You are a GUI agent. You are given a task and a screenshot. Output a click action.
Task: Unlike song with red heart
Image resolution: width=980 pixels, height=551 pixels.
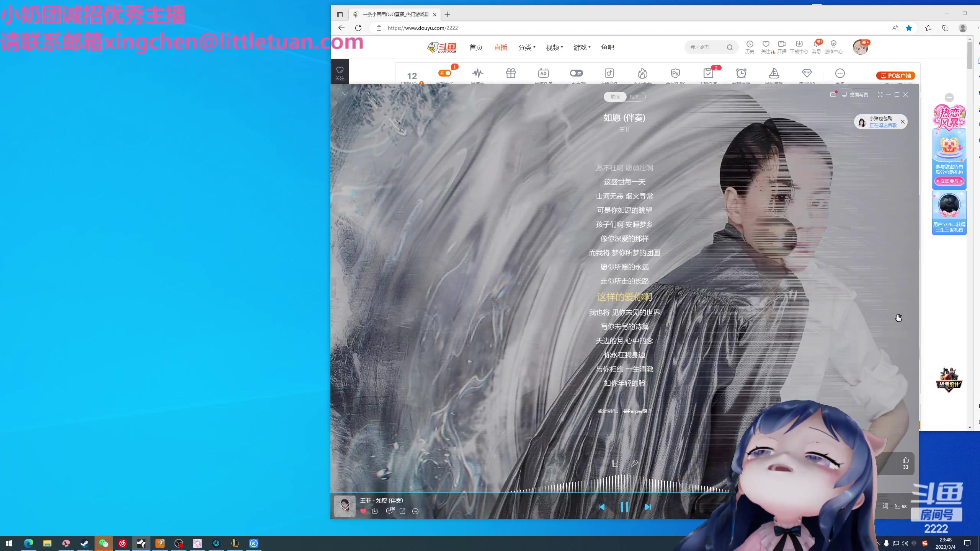point(363,511)
